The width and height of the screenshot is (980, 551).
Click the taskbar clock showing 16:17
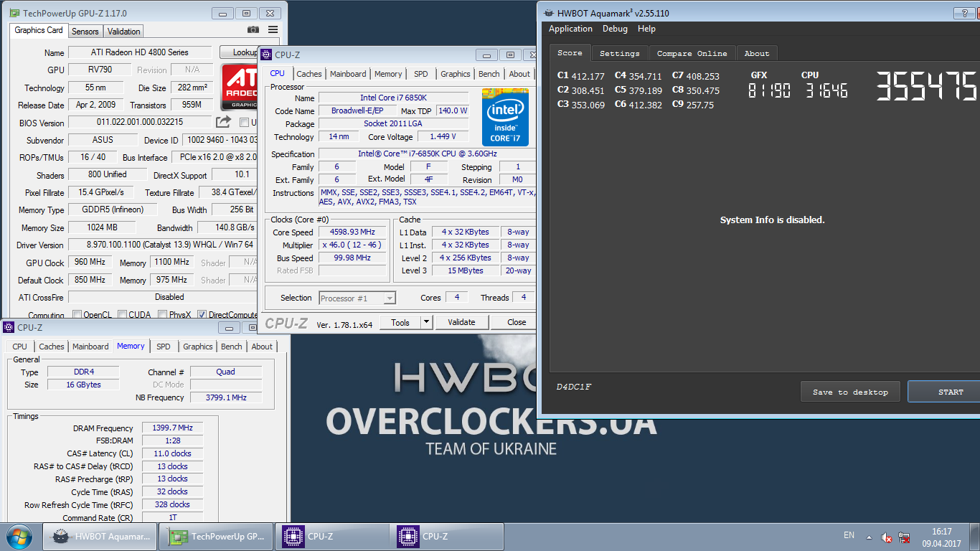[941, 537]
